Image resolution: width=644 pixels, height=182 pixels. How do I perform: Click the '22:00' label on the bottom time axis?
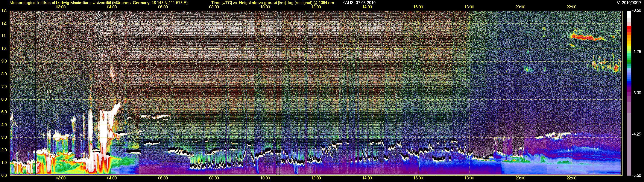coord(571,178)
